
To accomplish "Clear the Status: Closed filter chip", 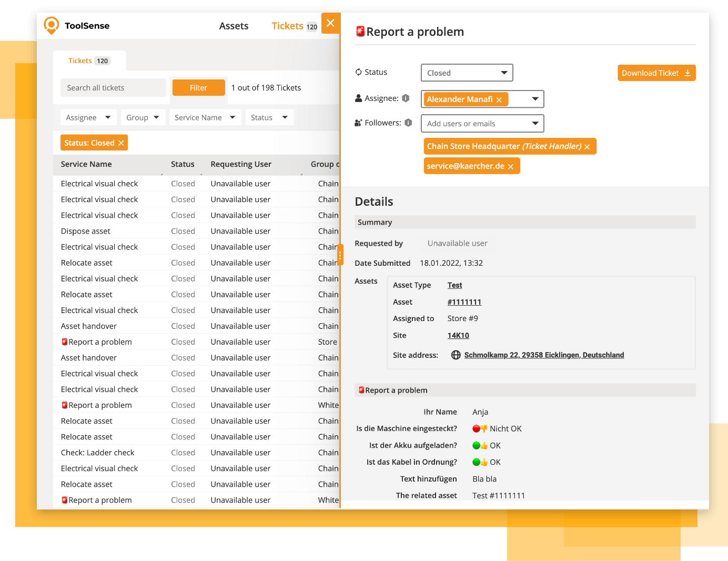I will [x=121, y=142].
